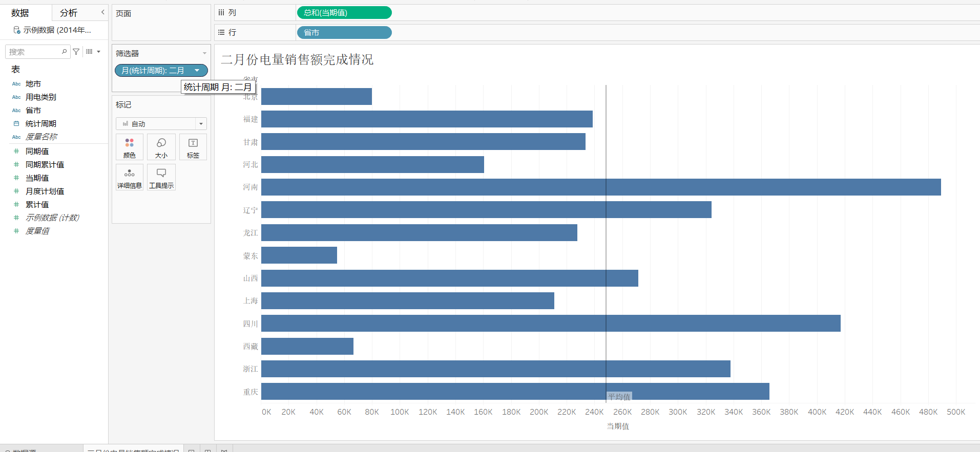This screenshot has height=452, width=980.
Task: Click the columns shelf icon beside 列
Action: (221, 12)
